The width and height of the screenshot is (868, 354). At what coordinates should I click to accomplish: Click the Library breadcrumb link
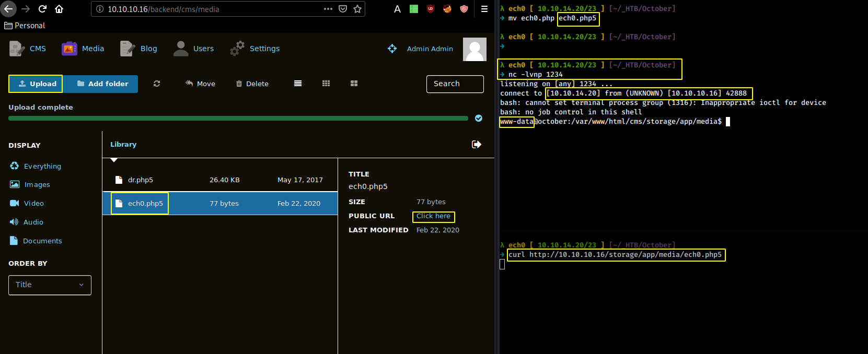(x=123, y=145)
